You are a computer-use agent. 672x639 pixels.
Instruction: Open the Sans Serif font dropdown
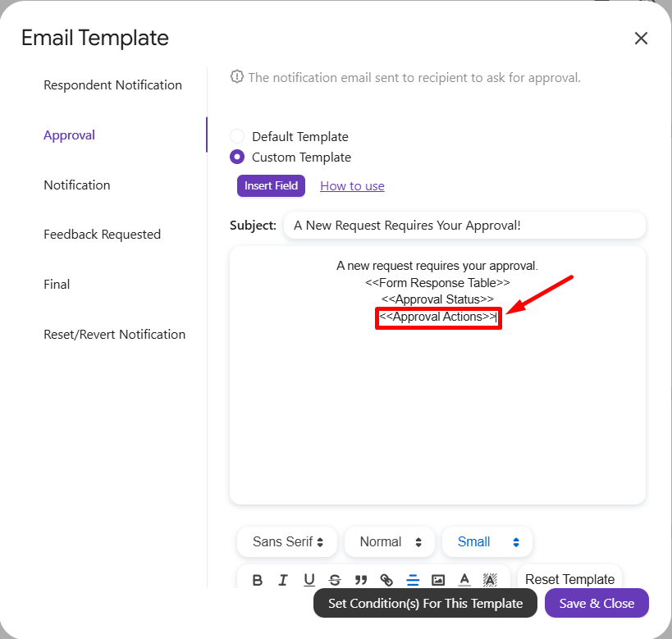point(287,542)
